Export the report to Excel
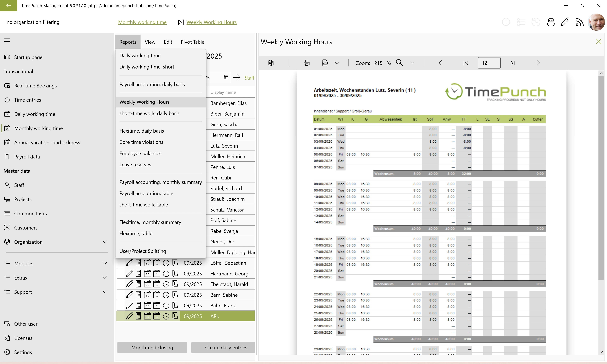This screenshot has height=364, width=607. tap(271, 63)
